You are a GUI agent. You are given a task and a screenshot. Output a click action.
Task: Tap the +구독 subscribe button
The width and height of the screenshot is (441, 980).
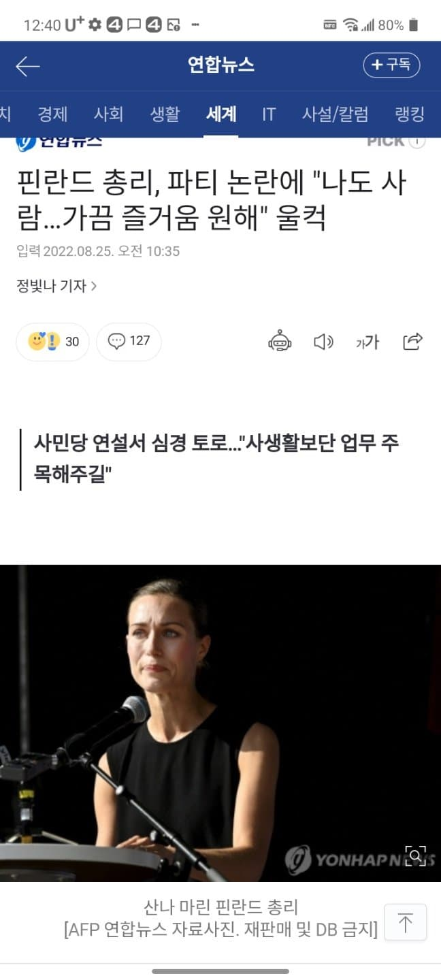click(391, 65)
